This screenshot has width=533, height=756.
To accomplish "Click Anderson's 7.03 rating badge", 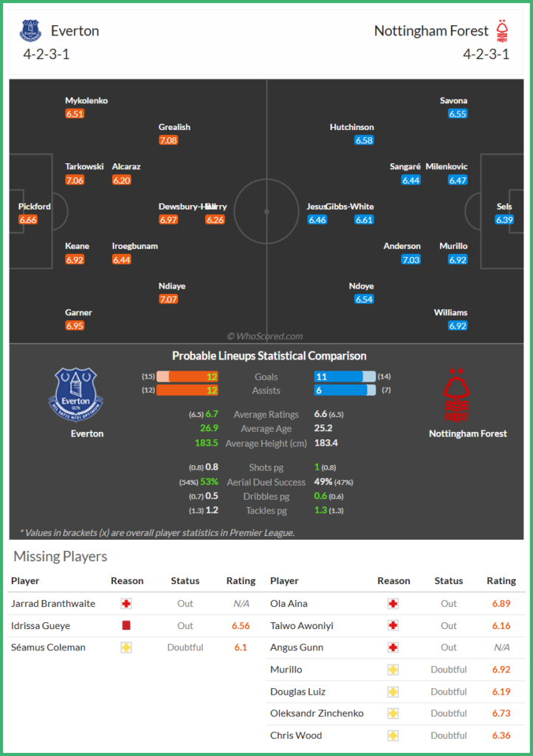I will (x=411, y=260).
